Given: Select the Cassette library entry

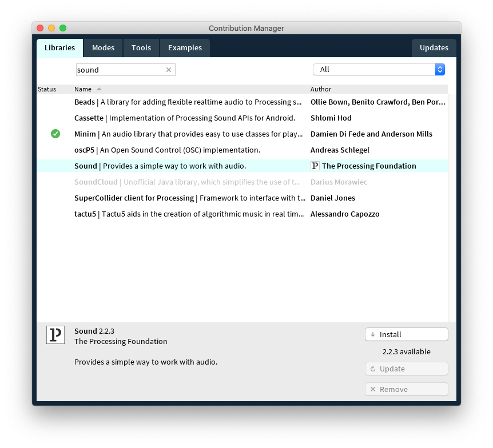Looking at the screenshot, I should pyautogui.click(x=184, y=118).
